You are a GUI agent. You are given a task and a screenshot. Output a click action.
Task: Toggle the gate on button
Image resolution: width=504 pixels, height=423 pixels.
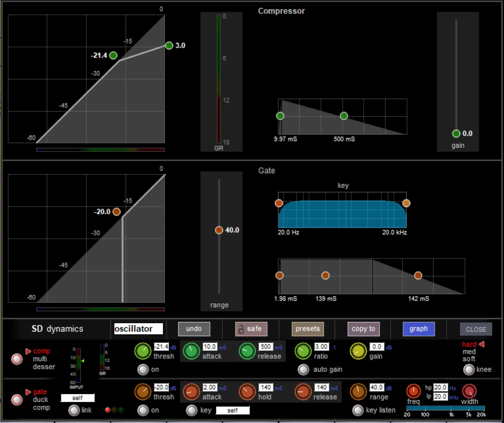[143, 410]
